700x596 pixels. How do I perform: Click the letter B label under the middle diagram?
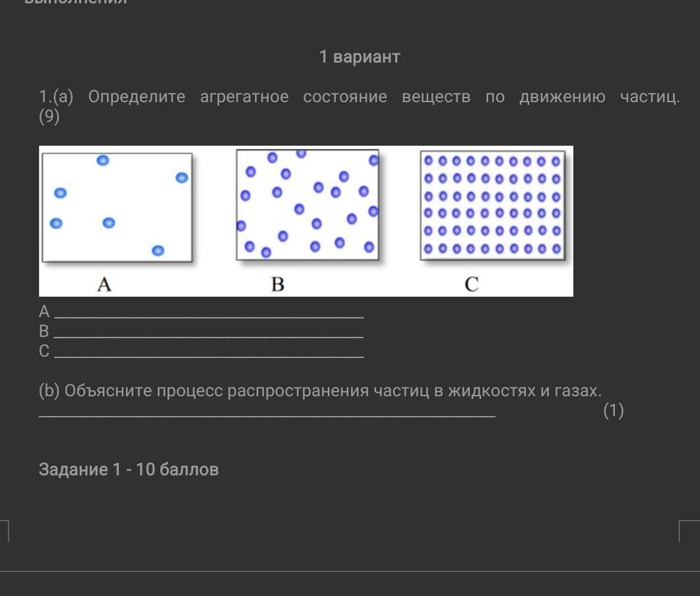pyautogui.click(x=278, y=284)
